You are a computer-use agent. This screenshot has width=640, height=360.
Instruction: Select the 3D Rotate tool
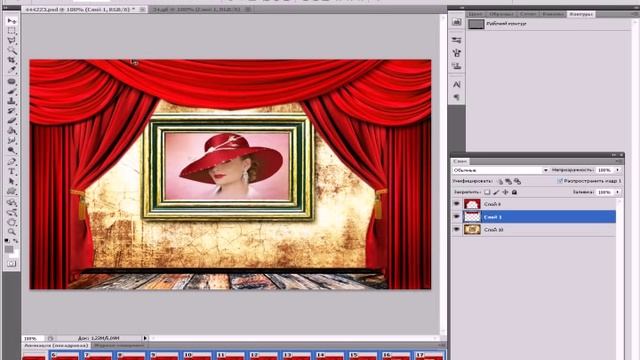[12, 202]
